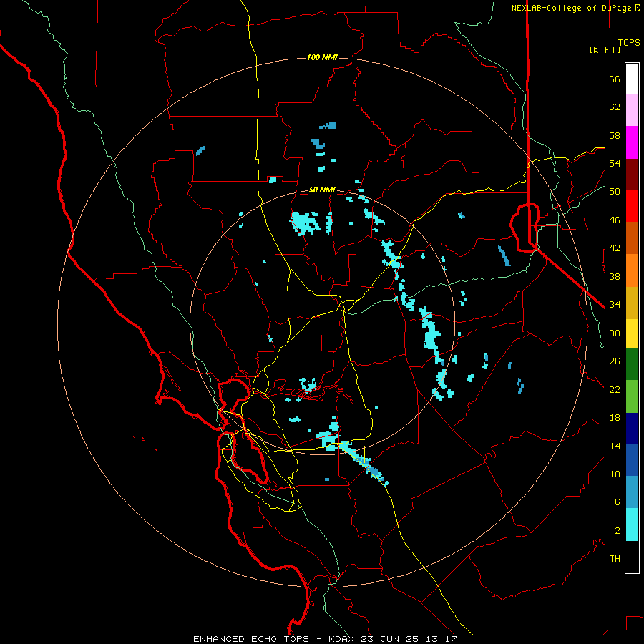The width and height of the screenshot is (644, 644).
Task: Click the 66 legend value
Action: pos(615,79)
